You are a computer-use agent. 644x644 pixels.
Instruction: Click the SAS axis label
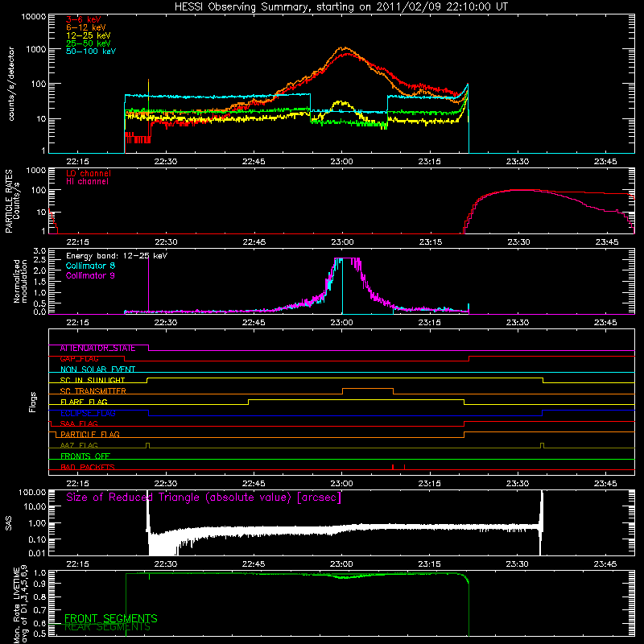pyautogui.click(x=9, y=523)
